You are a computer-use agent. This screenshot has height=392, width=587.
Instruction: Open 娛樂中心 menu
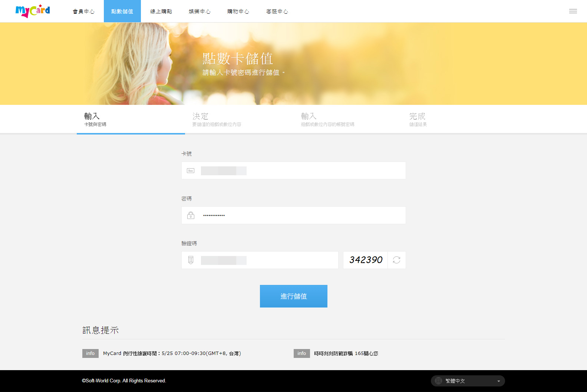[199, 11]
